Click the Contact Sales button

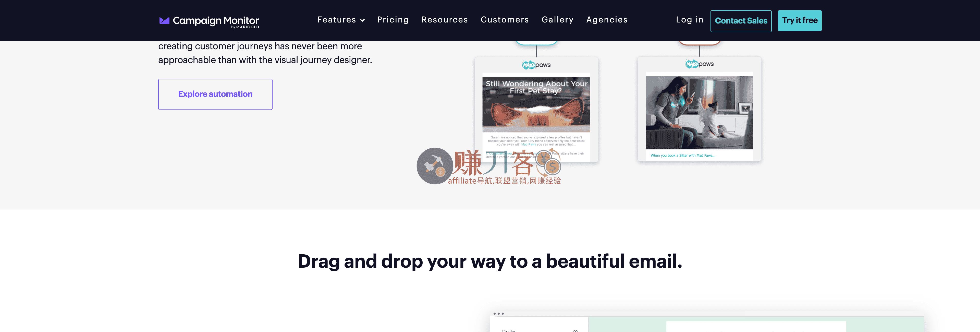741,21
